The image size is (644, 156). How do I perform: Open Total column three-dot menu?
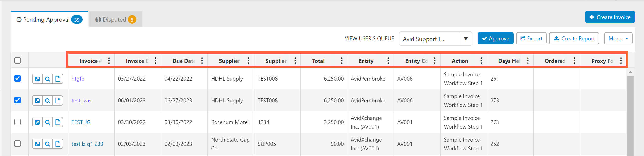coord(342,61)
